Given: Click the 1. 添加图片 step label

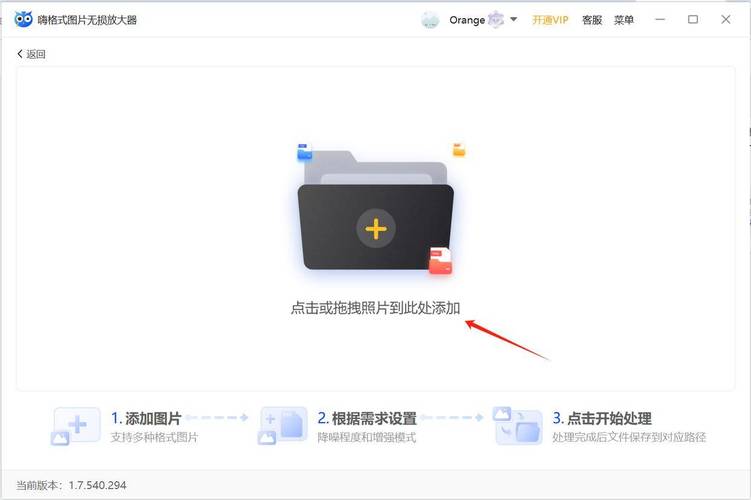Looking at the screenshot, I should pos(146,419).
